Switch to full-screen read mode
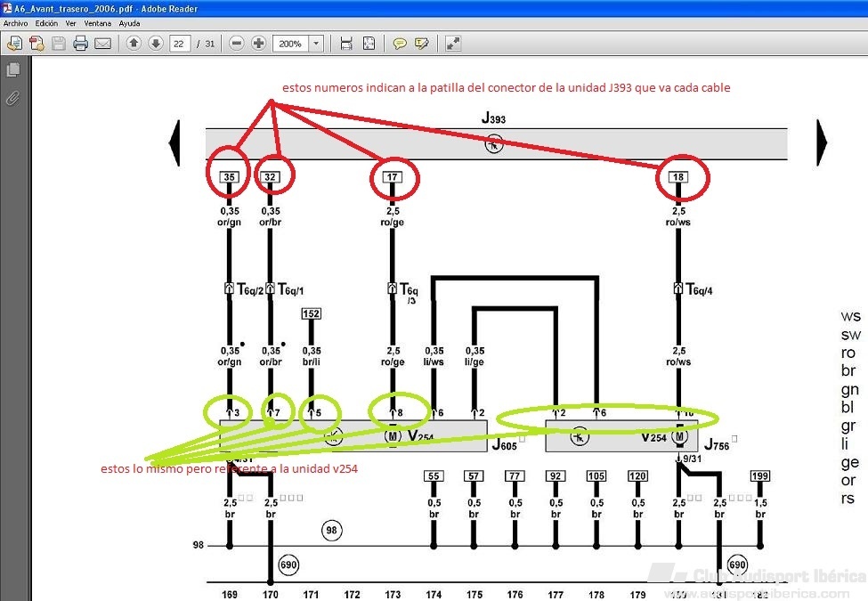The image size is (868, 601). coord(453,43)
